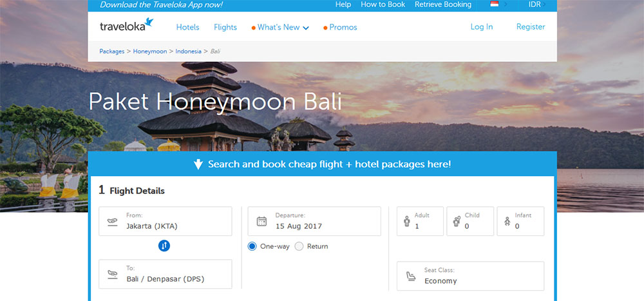Click the swap origin and destination icon
Image resolution: width=644 pixels, height=301 pixels.
(x=164, y=246)
